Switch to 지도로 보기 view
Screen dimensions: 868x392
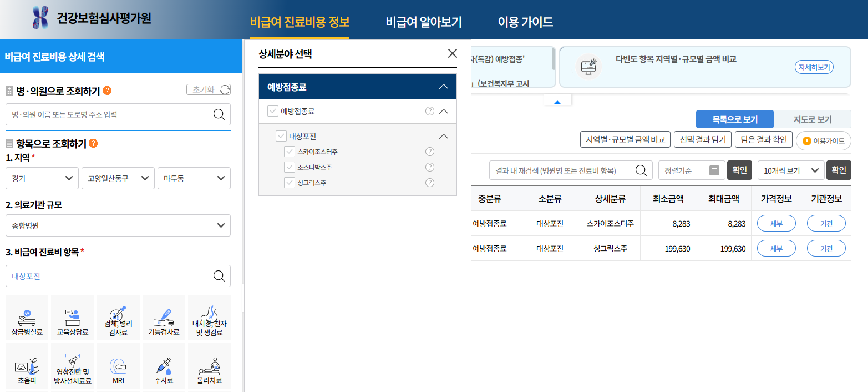[813, 118]
